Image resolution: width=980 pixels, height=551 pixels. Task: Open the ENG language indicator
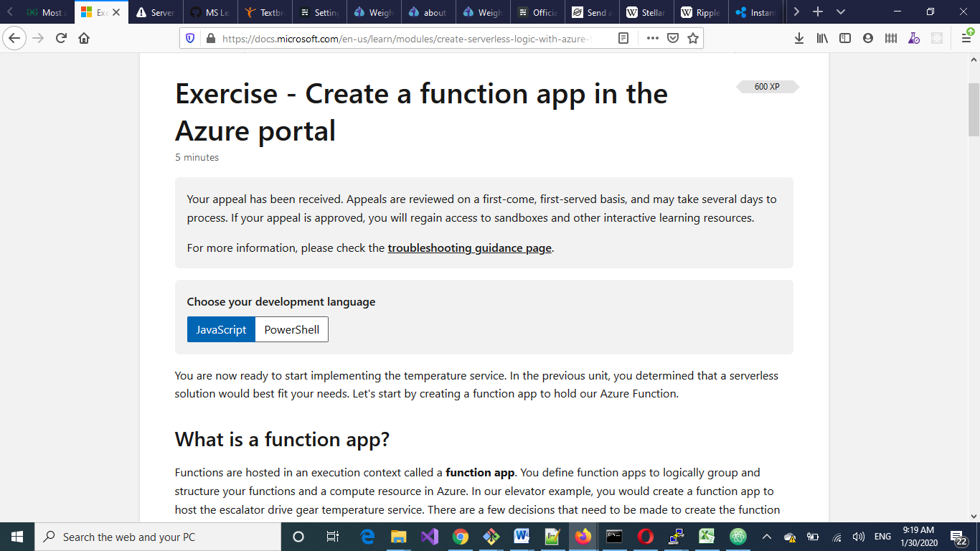(x=882, y=537)
